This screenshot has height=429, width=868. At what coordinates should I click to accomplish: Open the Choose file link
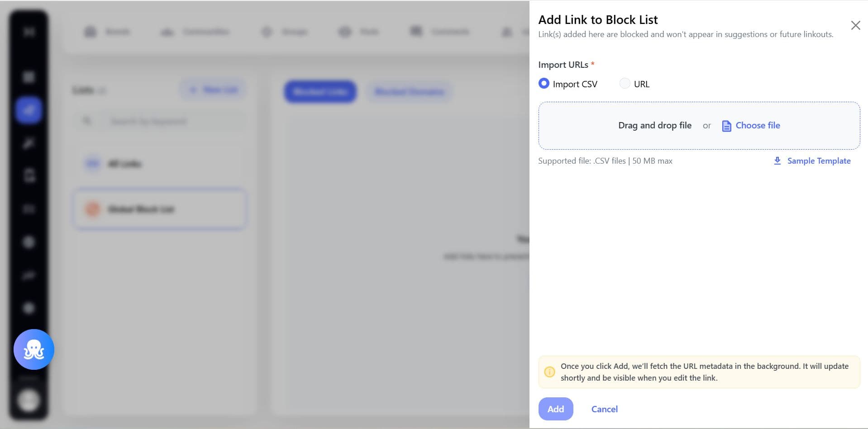pyautogui.click(x=758, y=126)
